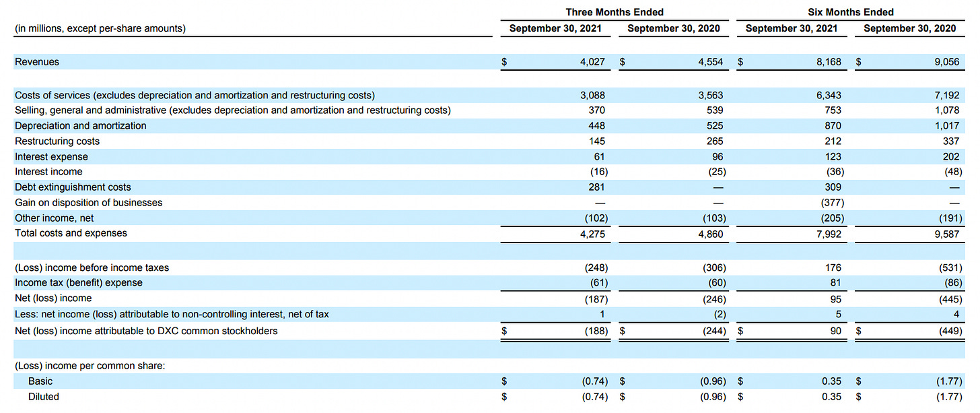Select the 'Total costs and expenses' row label
The width and height of the screenshot is (980, 413).
[71, 233]
